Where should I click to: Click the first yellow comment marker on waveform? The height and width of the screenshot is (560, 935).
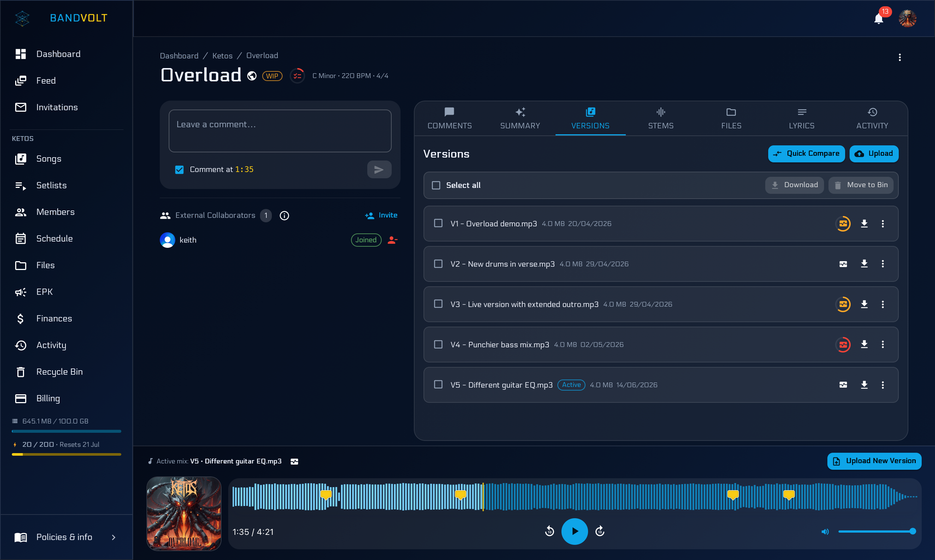[x=325, y=495]
